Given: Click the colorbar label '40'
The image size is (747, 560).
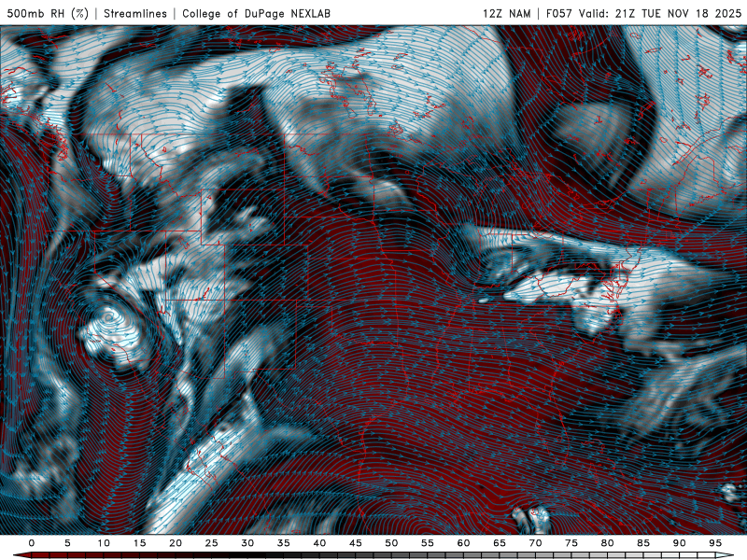Looking at the screenshot, I should click(319, 543).
